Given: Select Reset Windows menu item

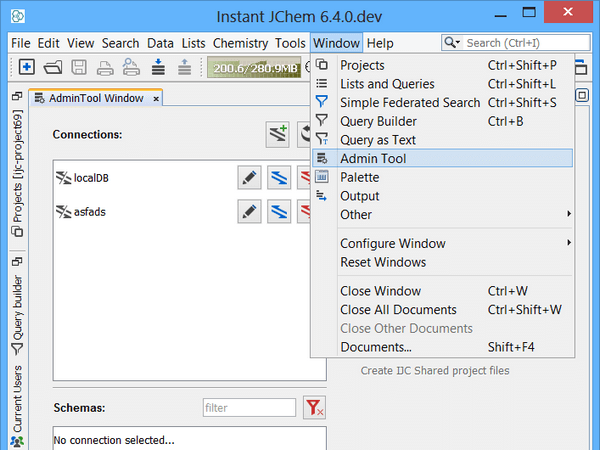Looking at the screenshot, I should coord(383,263).
